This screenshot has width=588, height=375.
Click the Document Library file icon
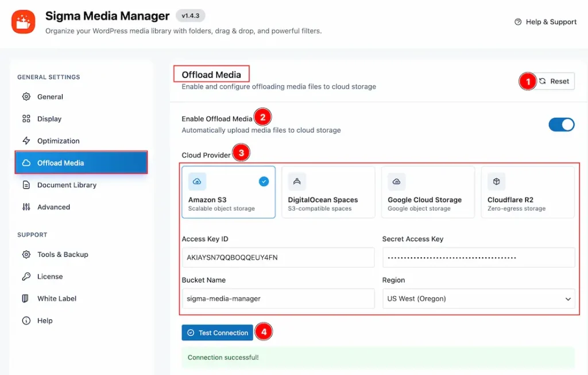coord(26,185)
